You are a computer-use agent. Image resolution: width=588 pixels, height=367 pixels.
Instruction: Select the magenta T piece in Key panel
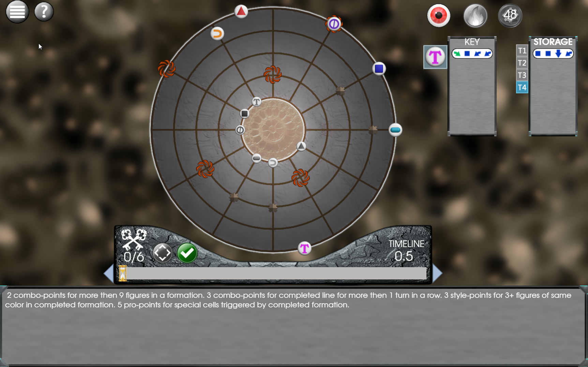435,57
